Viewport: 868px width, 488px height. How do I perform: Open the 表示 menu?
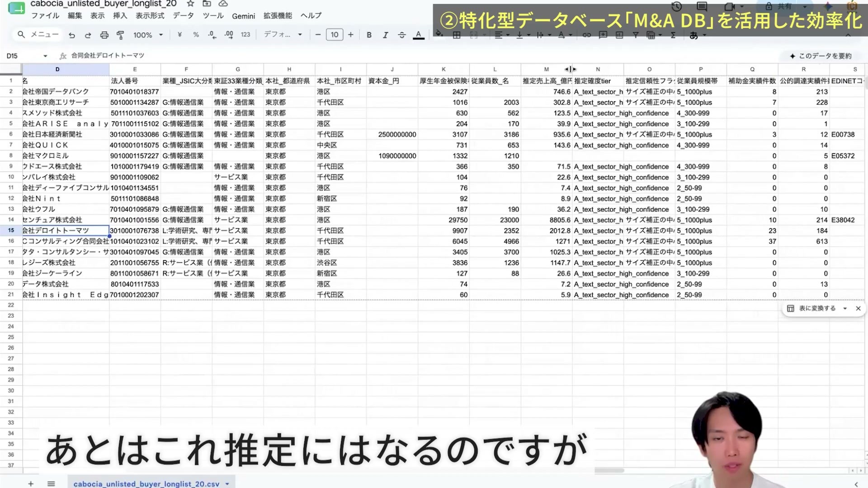[x=98, y=16]
